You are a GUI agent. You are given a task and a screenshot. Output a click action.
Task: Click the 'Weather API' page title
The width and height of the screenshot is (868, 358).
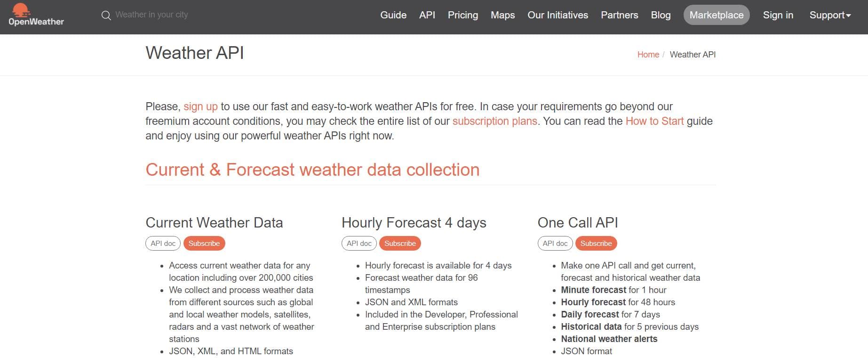195,53
